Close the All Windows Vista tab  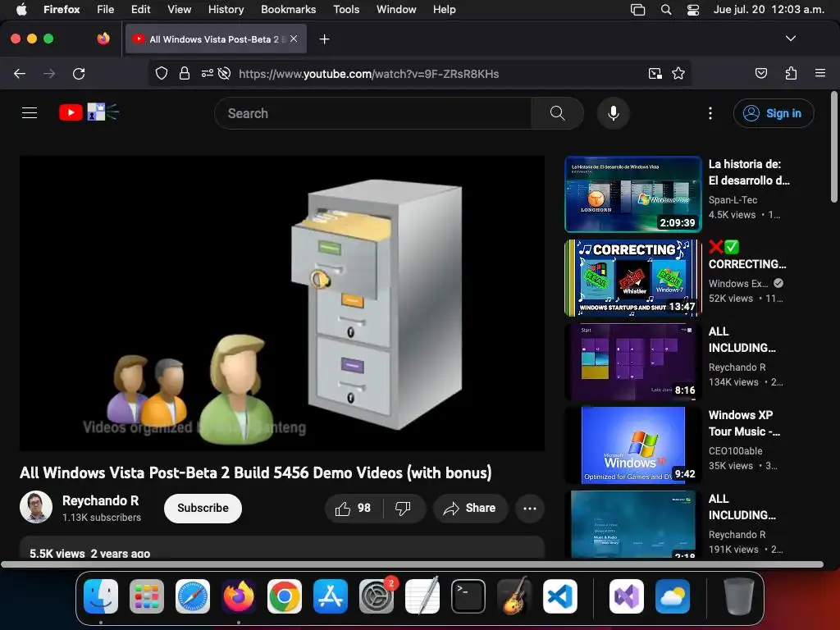[x=294, y=39]
